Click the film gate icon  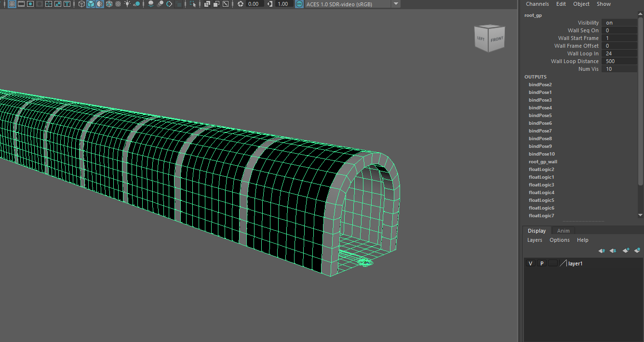point(21,4)
